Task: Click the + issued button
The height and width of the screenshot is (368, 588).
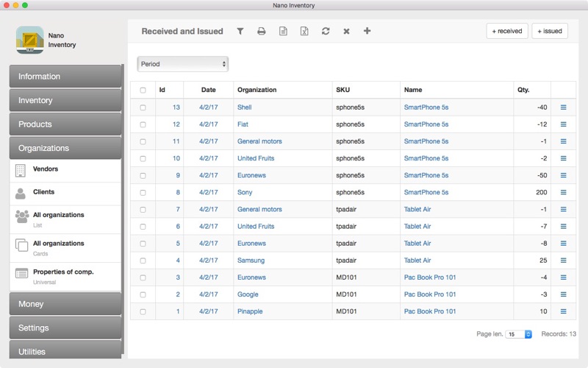Action: pyautogui.click(x=550, y=31)
